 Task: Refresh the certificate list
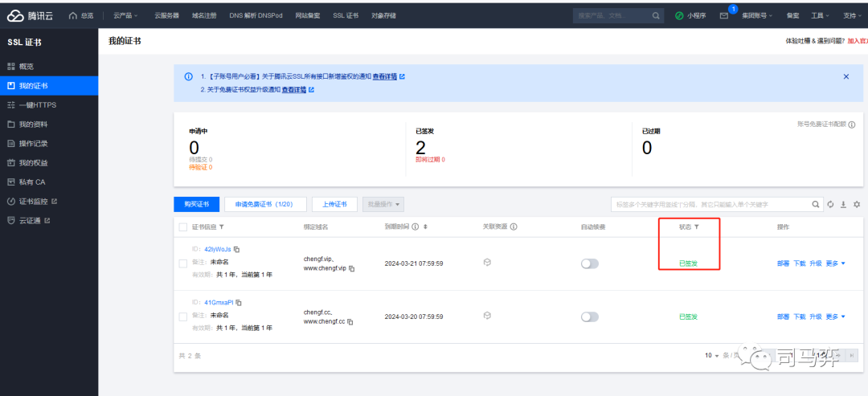(x=830, y=204)
